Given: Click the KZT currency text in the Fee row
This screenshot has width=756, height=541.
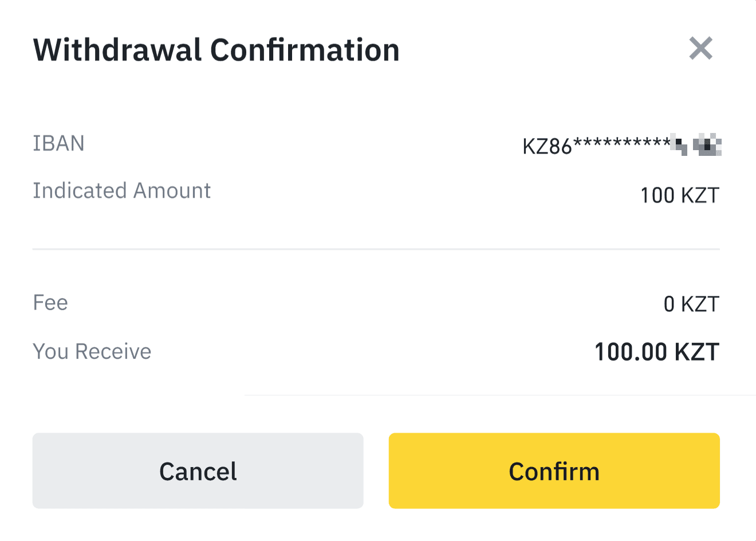Looking at the screenshot, I should click(x=700, y=304).
